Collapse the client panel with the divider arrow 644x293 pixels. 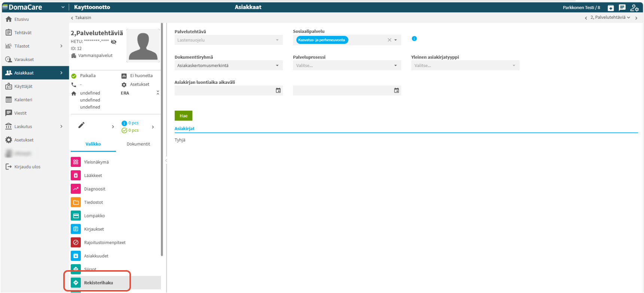tap(166, 161)
